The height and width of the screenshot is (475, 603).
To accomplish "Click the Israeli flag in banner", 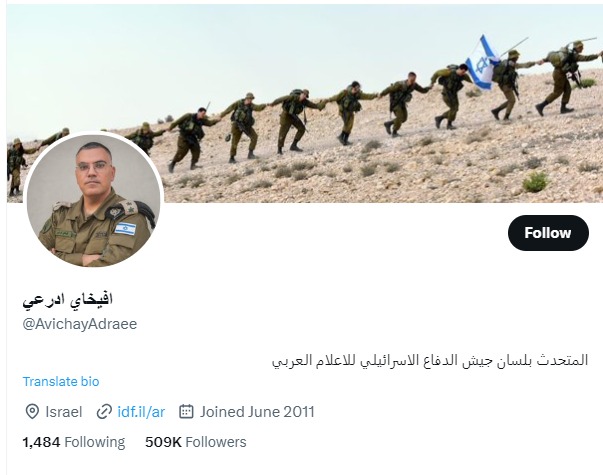I will point(481,63).
